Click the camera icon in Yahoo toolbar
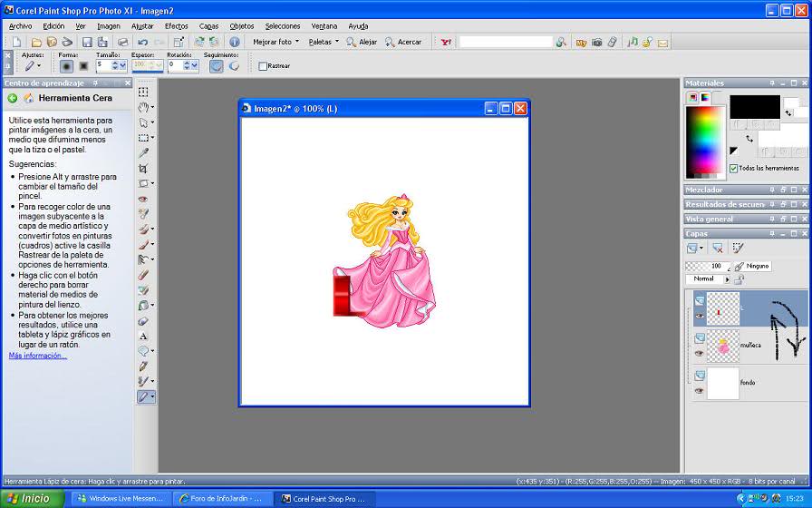 click(x=596, y=42)
